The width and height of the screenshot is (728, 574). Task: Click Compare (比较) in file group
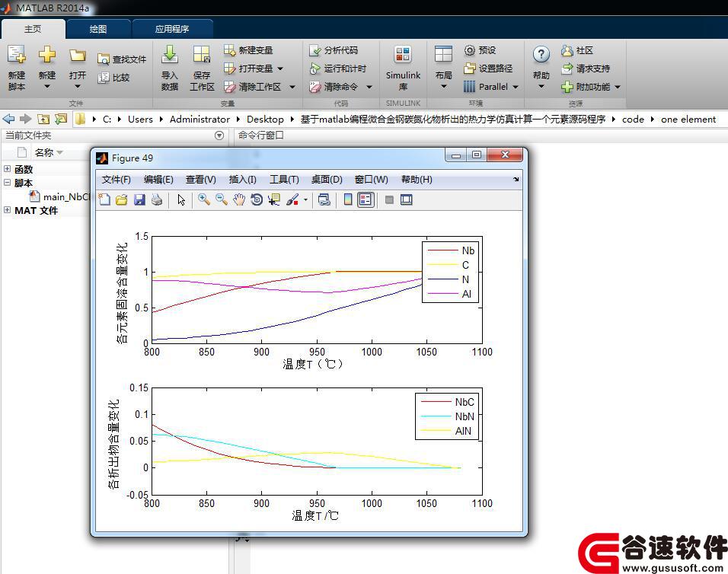pyautogui.click(x=113, y=78)
